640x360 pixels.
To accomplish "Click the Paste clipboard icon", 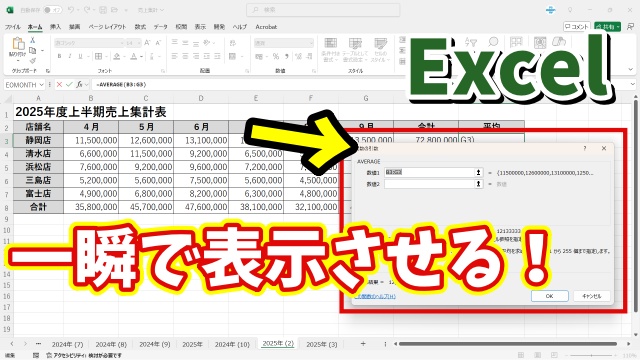I will coord(18,43).
